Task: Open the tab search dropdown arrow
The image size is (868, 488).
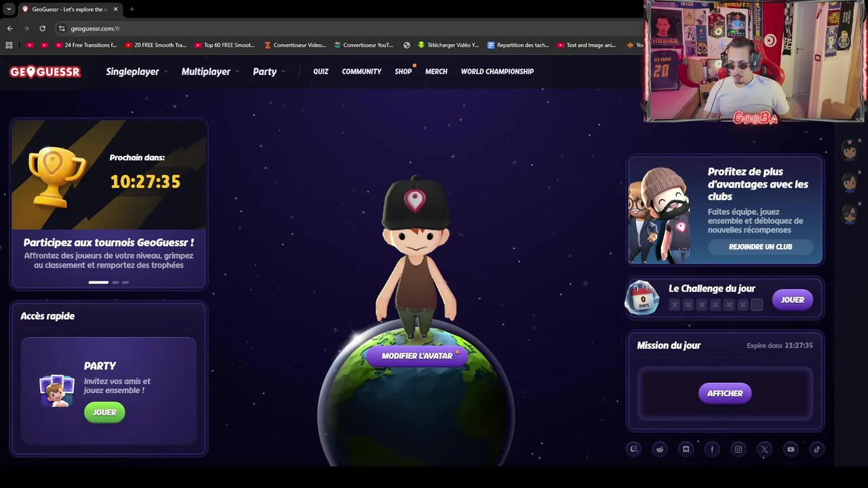Action: point(9,9)
